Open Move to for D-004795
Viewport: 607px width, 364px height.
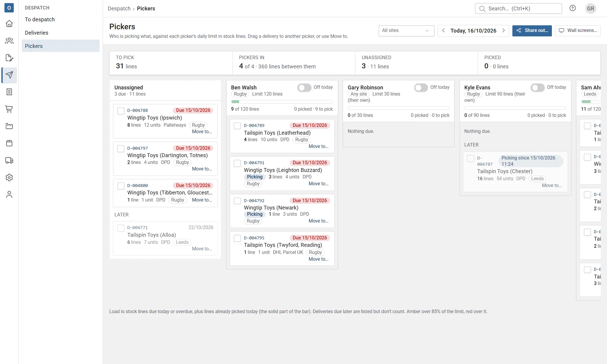coord(318,259)
